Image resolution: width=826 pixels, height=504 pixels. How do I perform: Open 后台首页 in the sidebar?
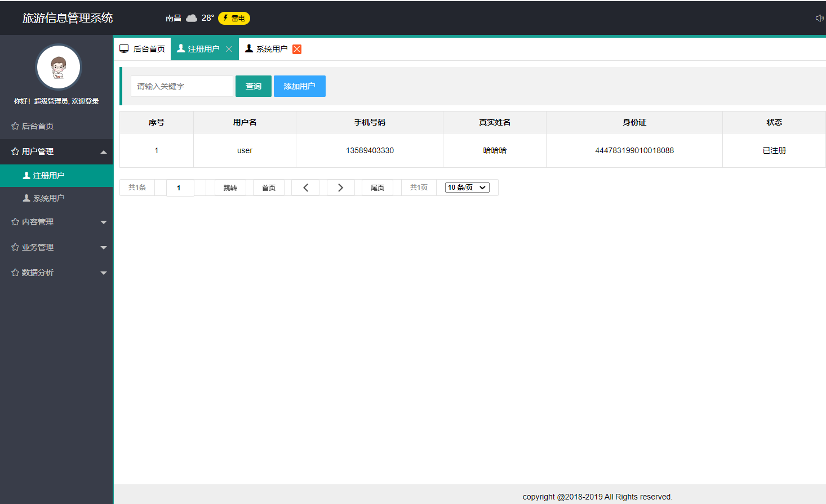[56, 126]
